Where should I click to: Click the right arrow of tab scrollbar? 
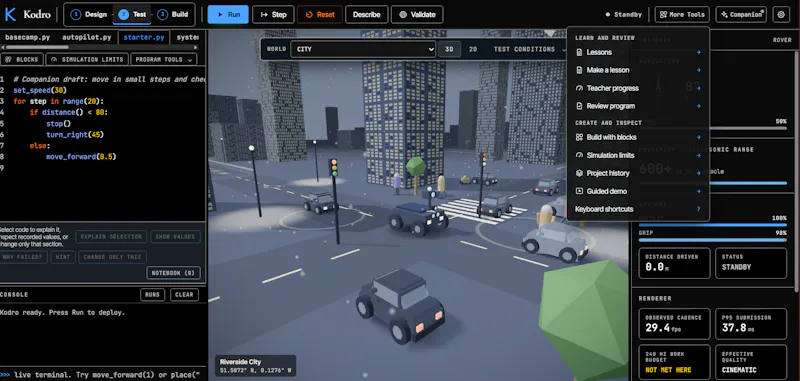pyautogui.click(x=196, y=47)
